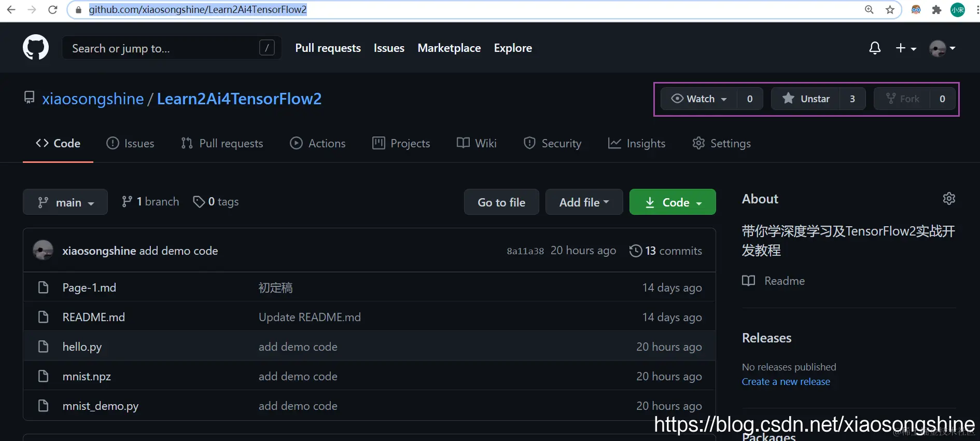Image resolution: width=980 pixels, height=441 pixels.
Task: Open Explore in top navigation
Action: pos(513,48)
